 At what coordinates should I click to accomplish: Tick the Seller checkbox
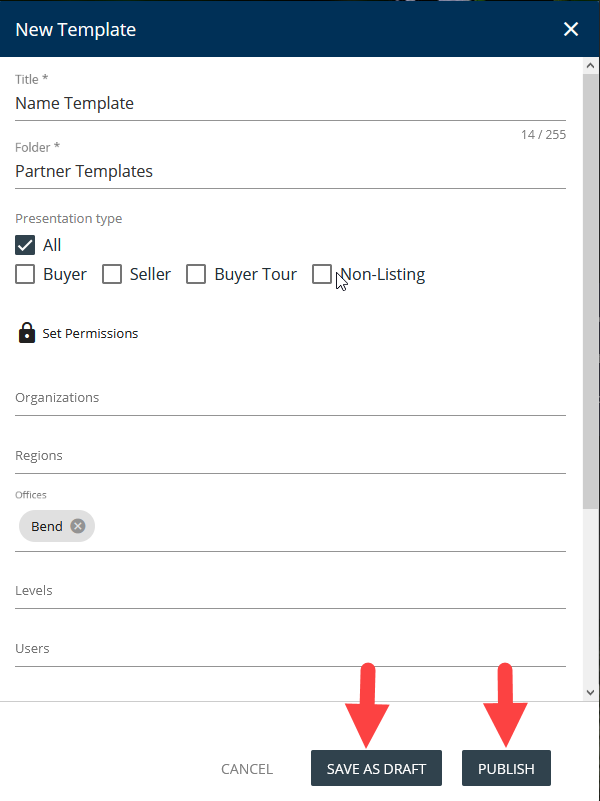pyautogui.click(x=112, y=274)
